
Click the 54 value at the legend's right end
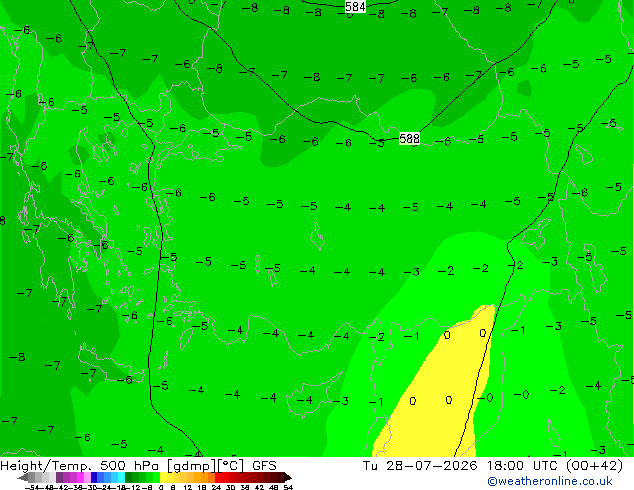288,487
